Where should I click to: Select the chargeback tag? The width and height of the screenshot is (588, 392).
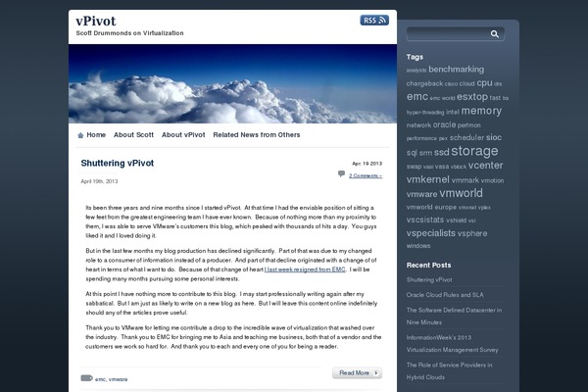(424, 84)
